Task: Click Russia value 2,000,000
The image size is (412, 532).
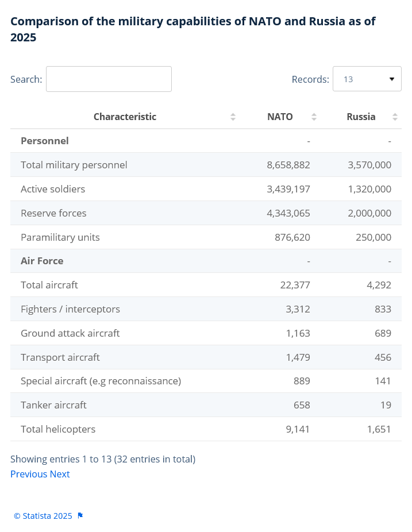Action: coord(369,213)
